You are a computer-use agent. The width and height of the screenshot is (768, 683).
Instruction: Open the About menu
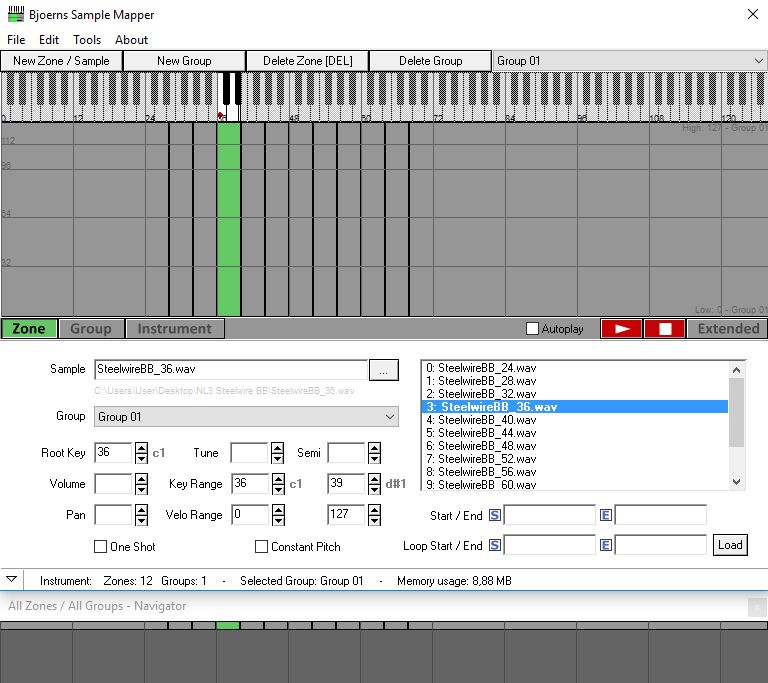point(131,40)
